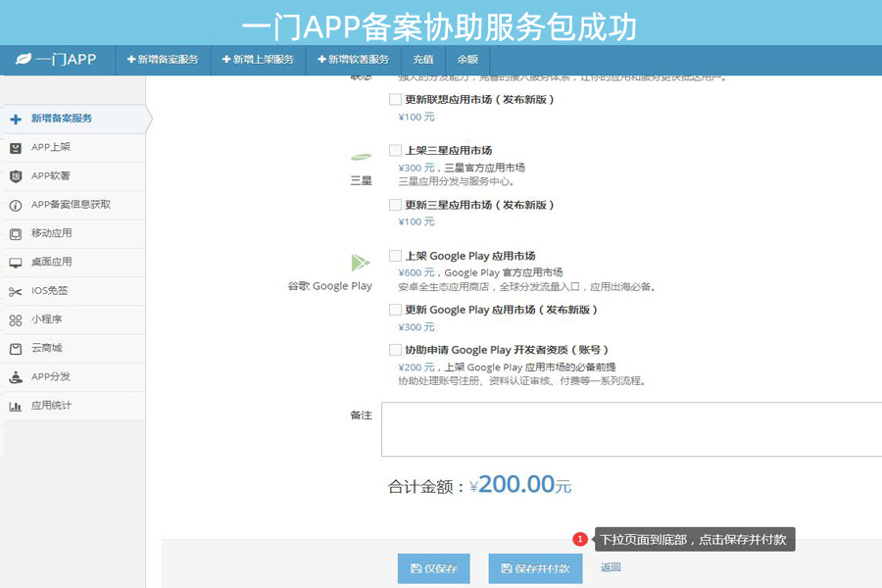This screenshot has width=882, height=588.
Task: Click inside the 备注 text area
Action: coord(631,429)
